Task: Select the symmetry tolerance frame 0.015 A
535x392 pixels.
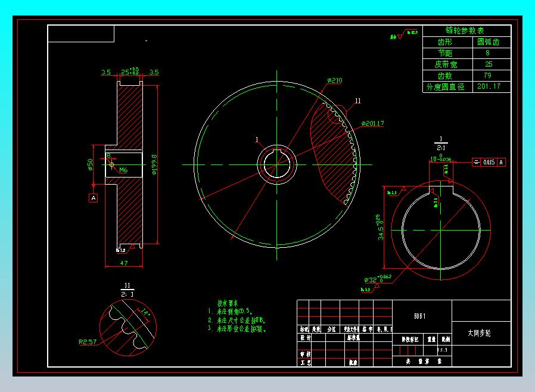Action: pyautogui.click(x=489, y=163)
